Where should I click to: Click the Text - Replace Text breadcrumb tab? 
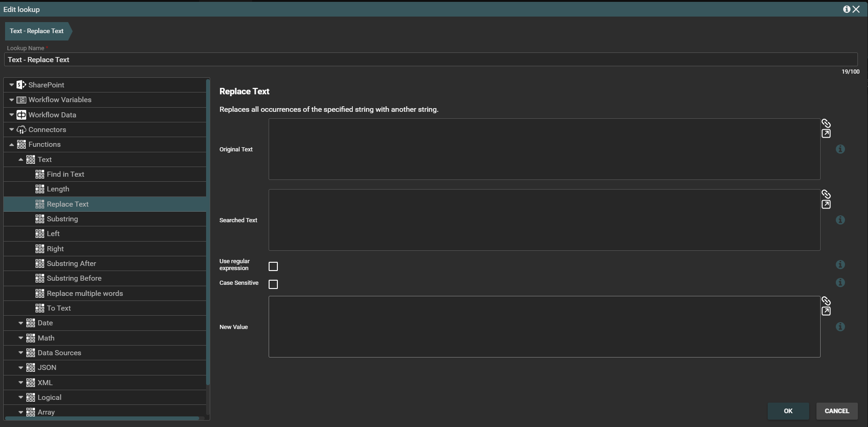37,31
